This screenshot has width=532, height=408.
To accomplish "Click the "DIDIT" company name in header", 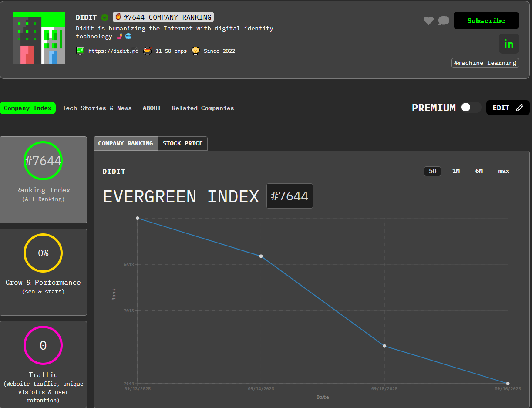I will (x=86, y=17).
